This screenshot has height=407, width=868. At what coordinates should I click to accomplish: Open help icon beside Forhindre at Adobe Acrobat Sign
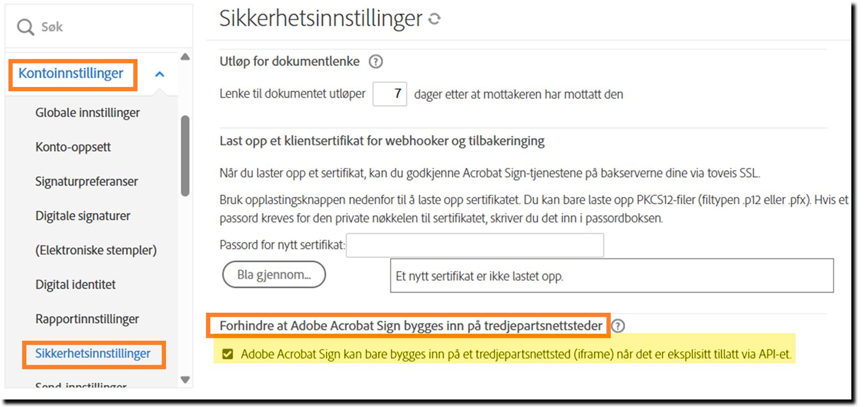pos(618,326)
